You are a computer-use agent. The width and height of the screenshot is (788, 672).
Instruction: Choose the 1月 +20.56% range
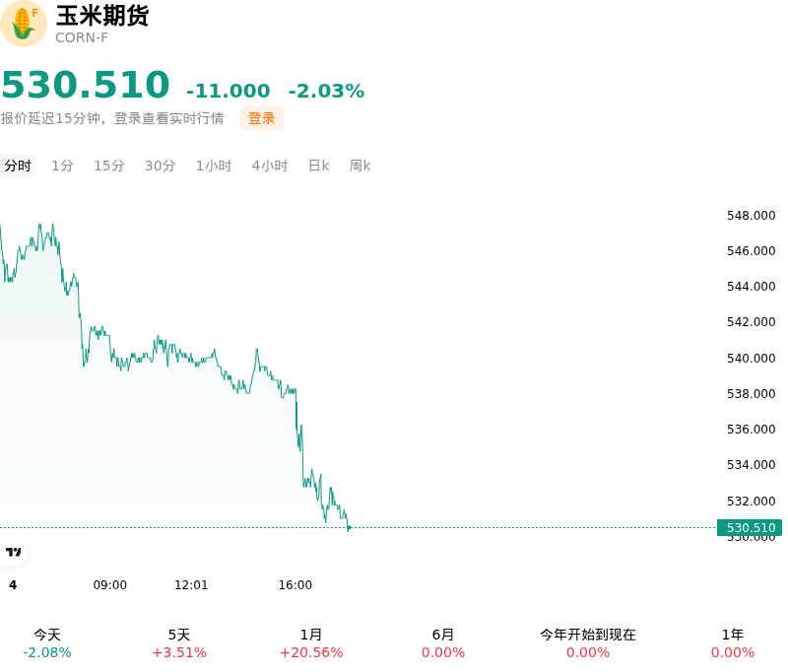tap(311, 643)
